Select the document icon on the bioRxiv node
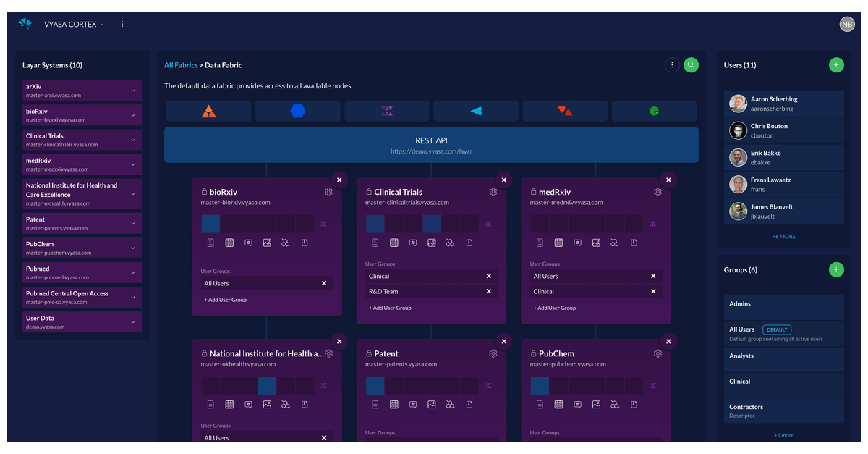The width and height of the screenshot is (868, 454). pos(210,243)
